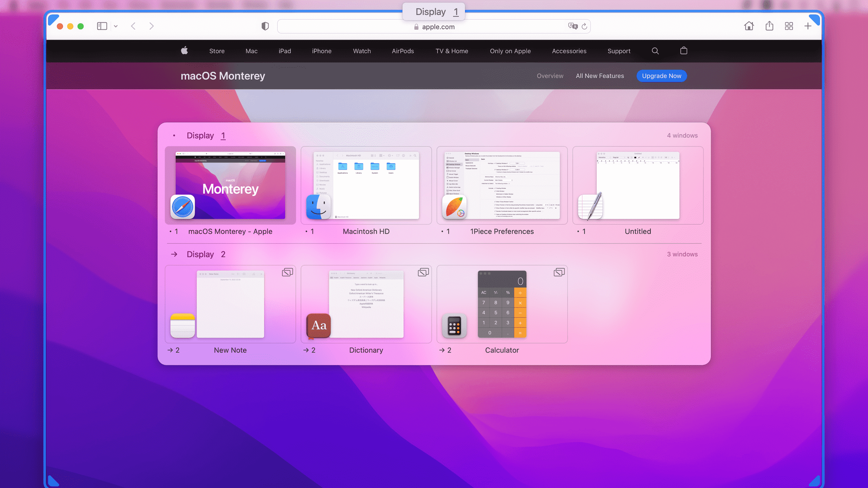
Task: Reload the page with the refresh icon
Action: tap(584, 26)
